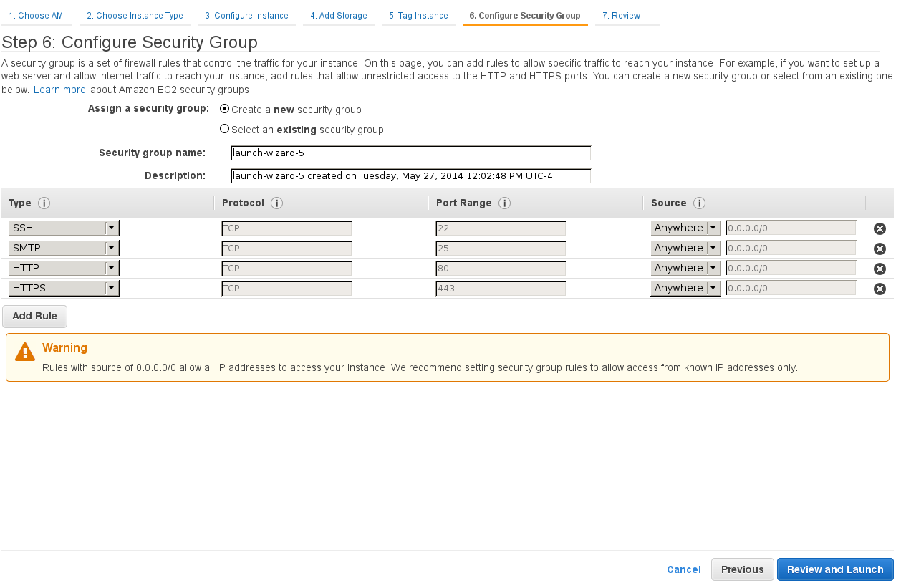Delete the SSH rule row
This screenshot has width=901, height=588.
880,229
